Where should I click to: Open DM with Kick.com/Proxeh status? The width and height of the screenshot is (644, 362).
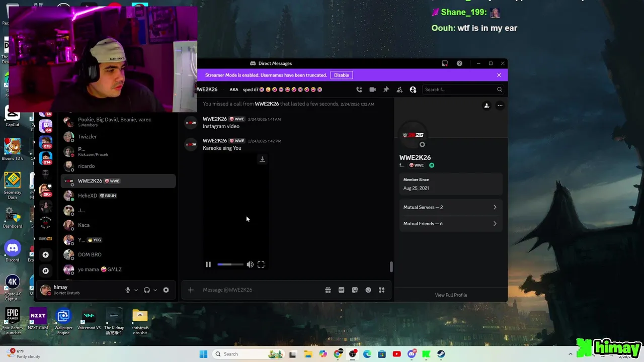[x=118, y=151]
